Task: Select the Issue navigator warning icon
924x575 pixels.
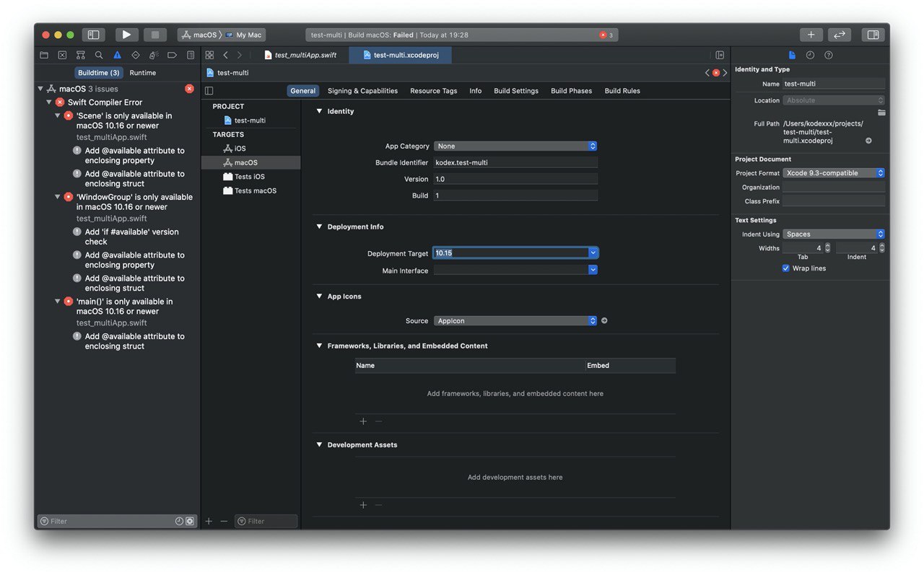Action: click(x=117, y=55)
